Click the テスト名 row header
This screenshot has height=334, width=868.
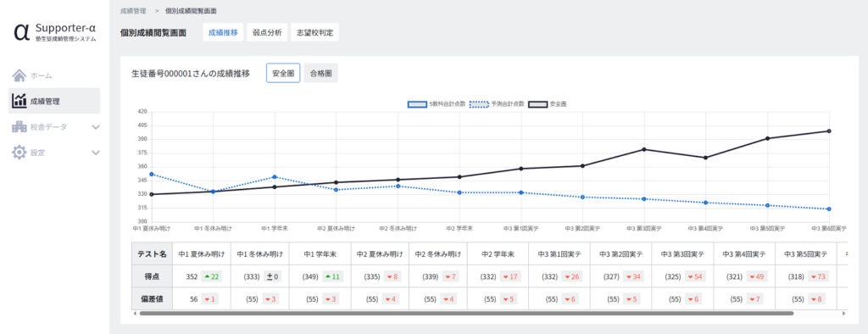152,254
